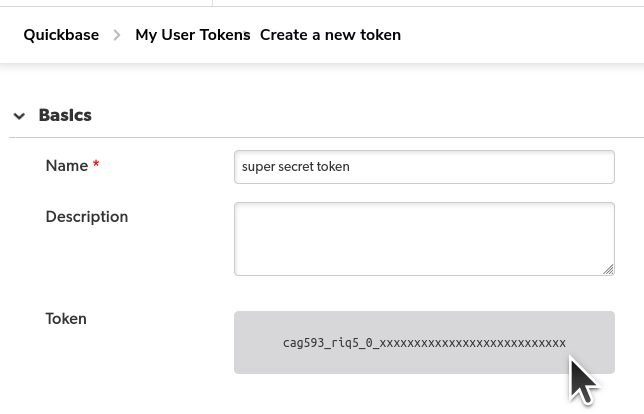Place cursor after 'super secret token' text
The height and width of the screenshot is (414, 644).
point(351,167)
